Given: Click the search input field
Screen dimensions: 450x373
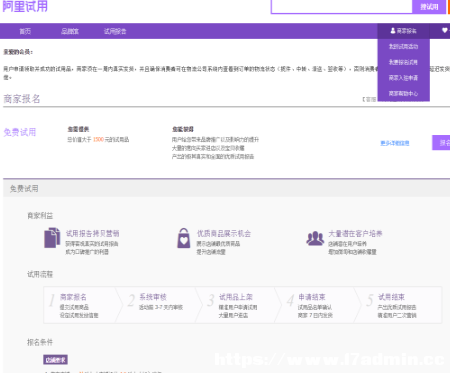Looking at the screenshot, I should point(342,6).
